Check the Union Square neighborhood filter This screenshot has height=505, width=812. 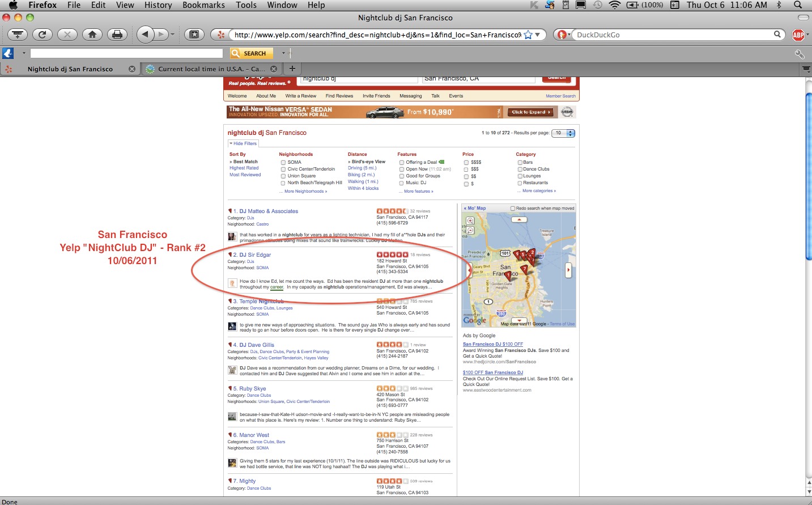283,176
